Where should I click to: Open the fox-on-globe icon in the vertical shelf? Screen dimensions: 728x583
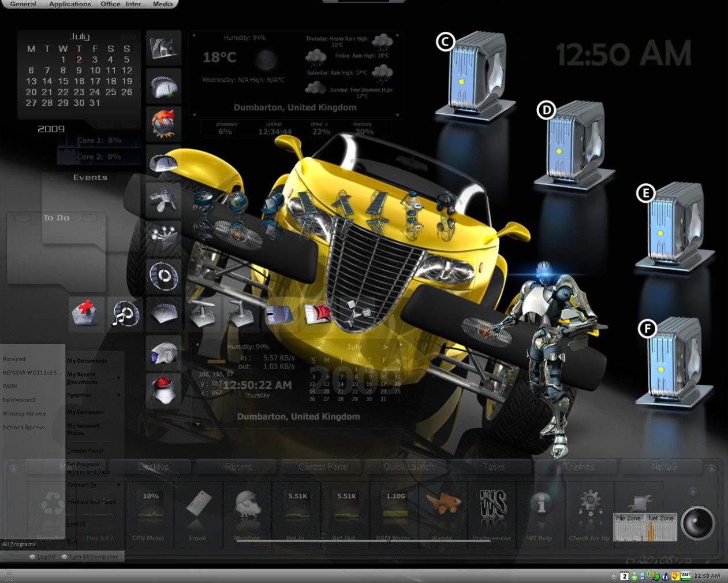pos(163,124)
